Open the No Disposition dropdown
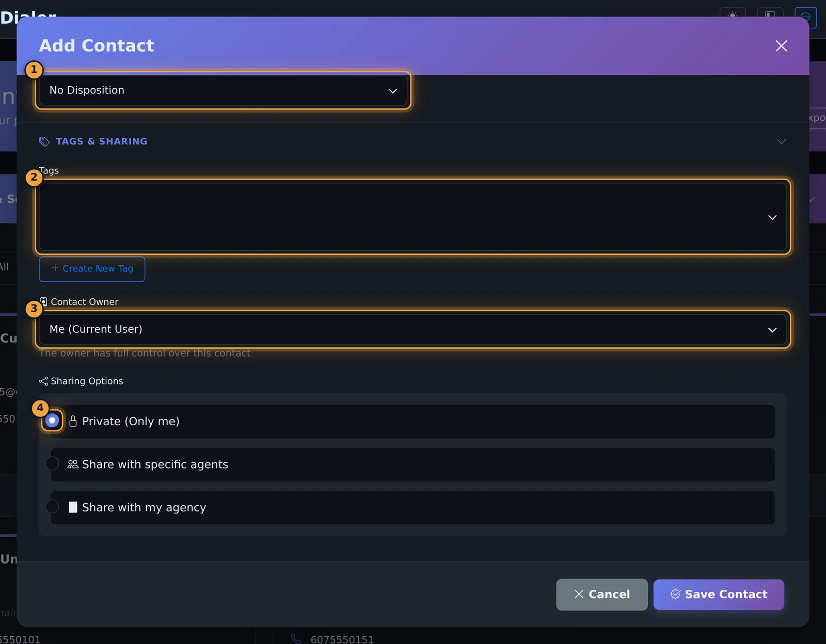 223,90
